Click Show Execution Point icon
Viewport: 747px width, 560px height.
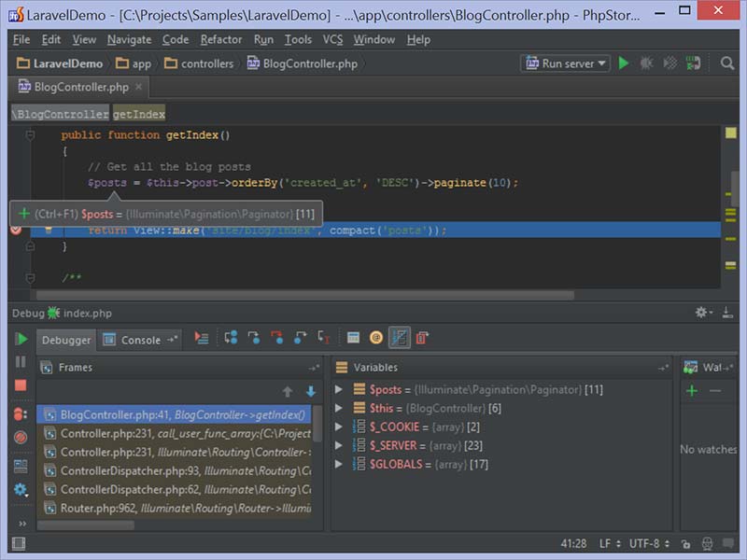click(x=202, y=338)
